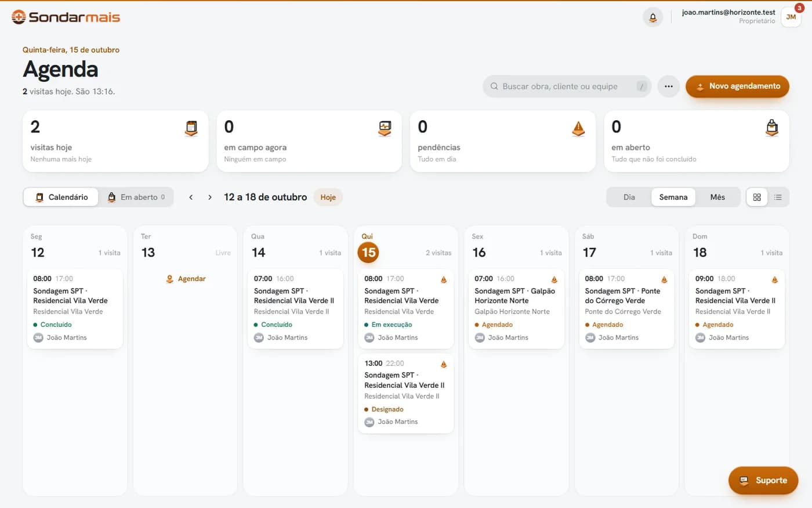Go to next week arrow
The image size is (812, 508).
pos(210,197)
